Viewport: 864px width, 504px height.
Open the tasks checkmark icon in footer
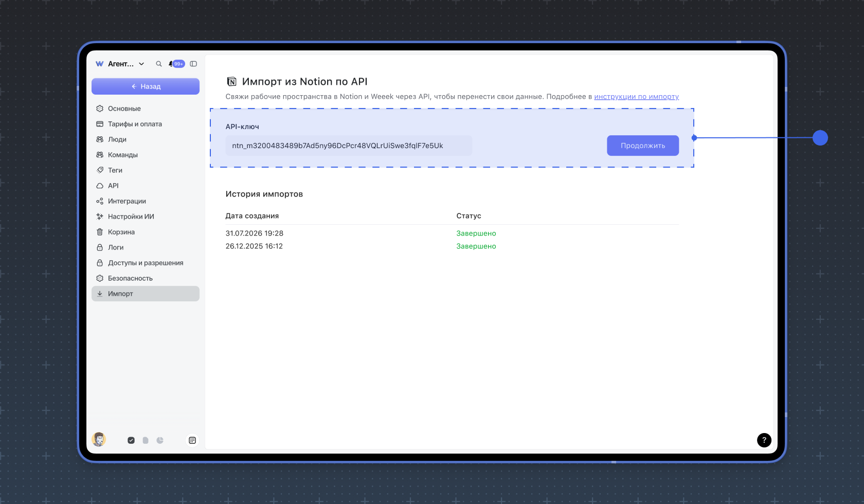tap(131, 440)
